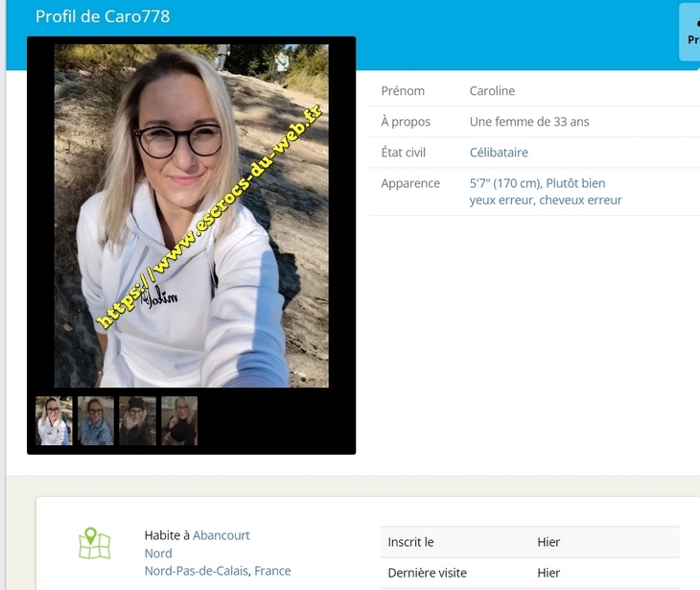Image resolution: width=700 pixels, height=590 pixels.
Task: Click the Plutôt bien appearance link
Action: tap(575, 183)
